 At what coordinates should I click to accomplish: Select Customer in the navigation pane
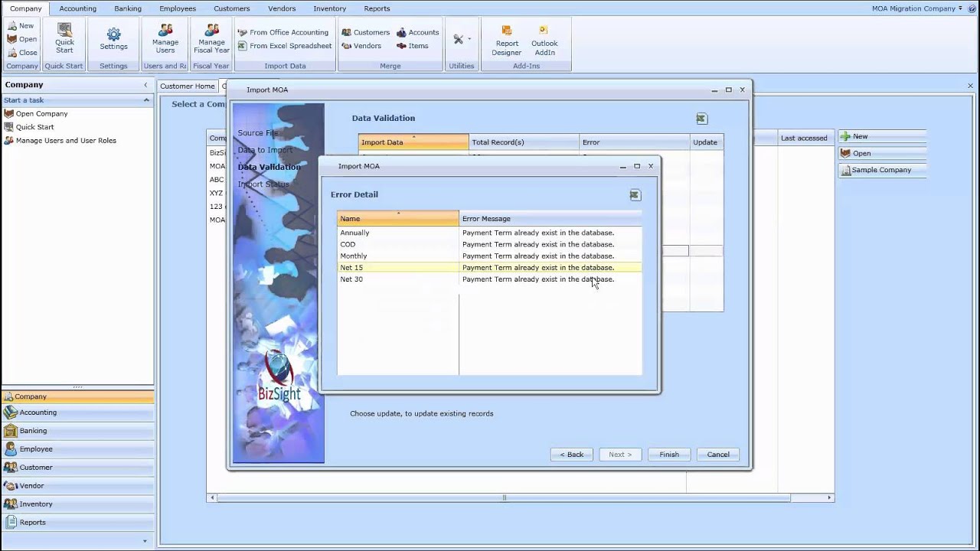pos(77,468)
